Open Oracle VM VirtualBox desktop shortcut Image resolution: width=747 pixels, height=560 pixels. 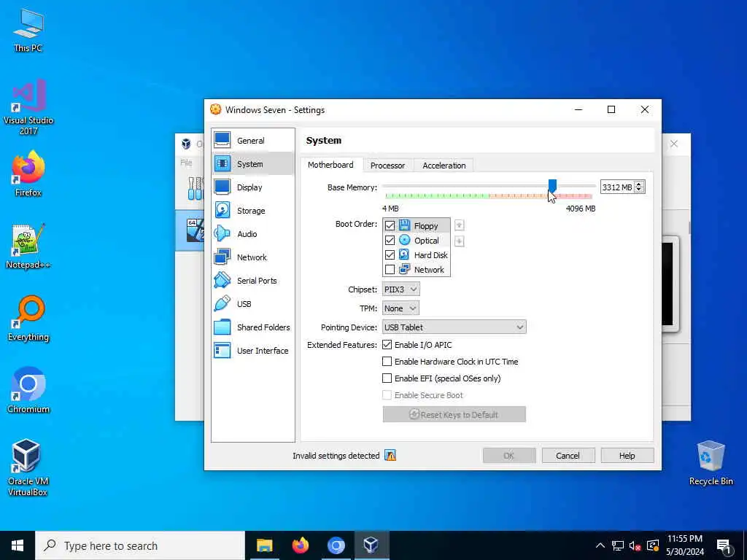pyautogui.click(x=28, y=467)
